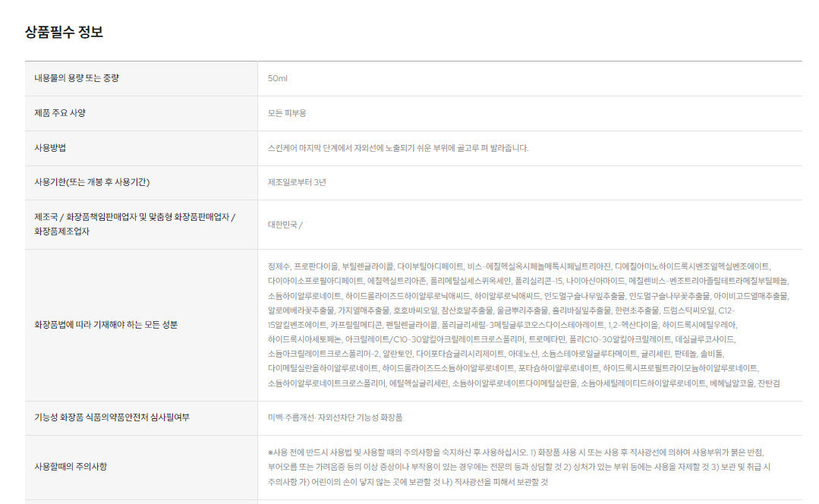819x504 pixels.
Task: Select the 모든 피부용 value text
Action: tap(287, 113)
